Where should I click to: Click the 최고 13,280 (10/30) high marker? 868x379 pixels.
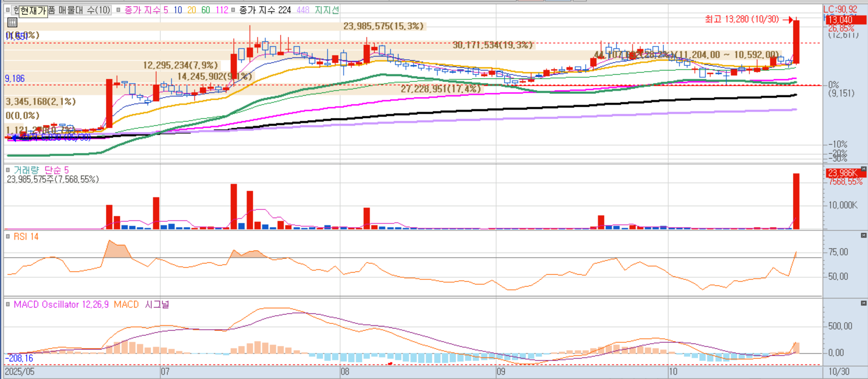click(x=742, y=19)
